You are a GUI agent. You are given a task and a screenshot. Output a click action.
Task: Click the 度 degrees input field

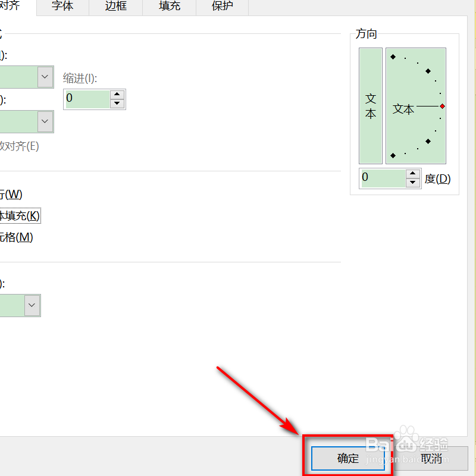[383, 178]
